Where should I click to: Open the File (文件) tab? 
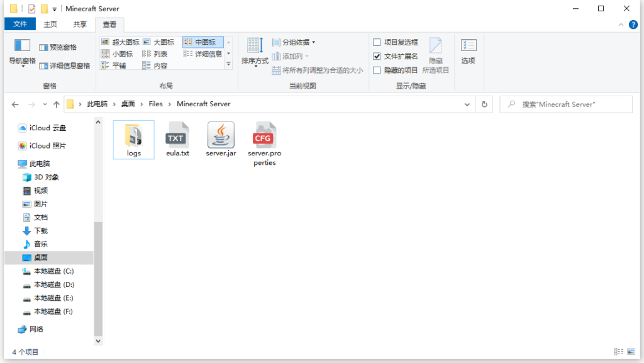pyautogui.click(x=20, y=25)
